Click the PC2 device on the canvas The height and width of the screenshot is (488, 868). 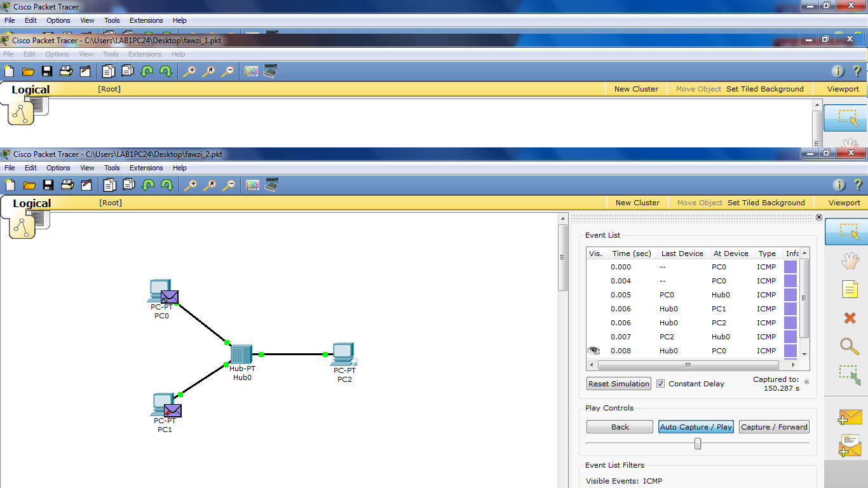click(x=344, y=355)
